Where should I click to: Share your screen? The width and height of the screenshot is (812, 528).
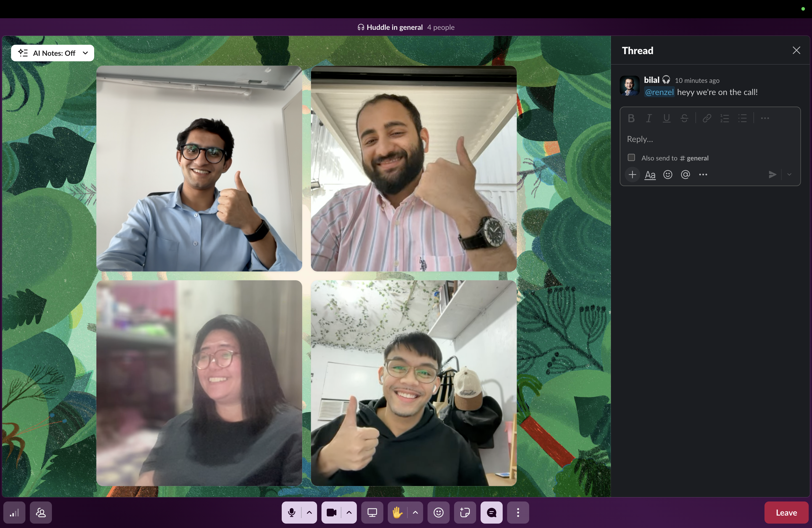[372, 512]
